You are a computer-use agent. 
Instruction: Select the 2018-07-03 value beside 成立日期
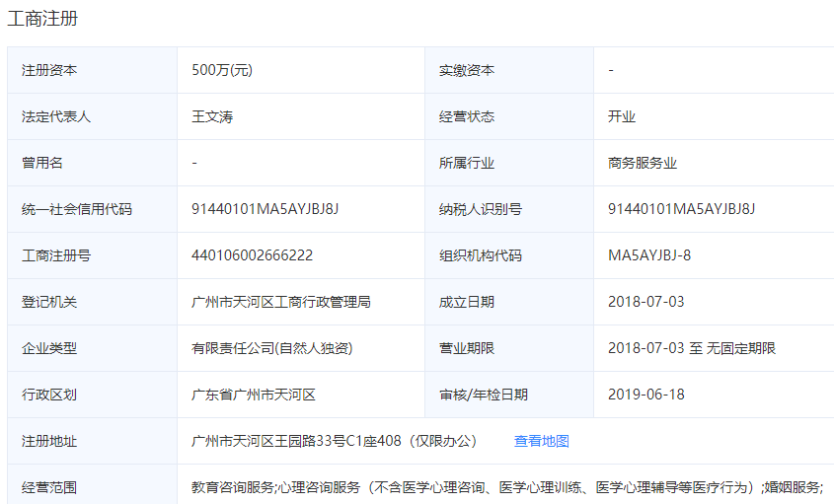pyautogui.click(x=646, y=302)
